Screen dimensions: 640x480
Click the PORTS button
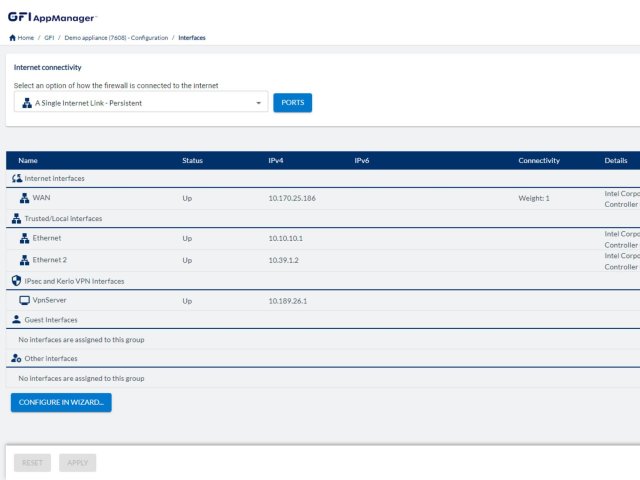point(293,102)
